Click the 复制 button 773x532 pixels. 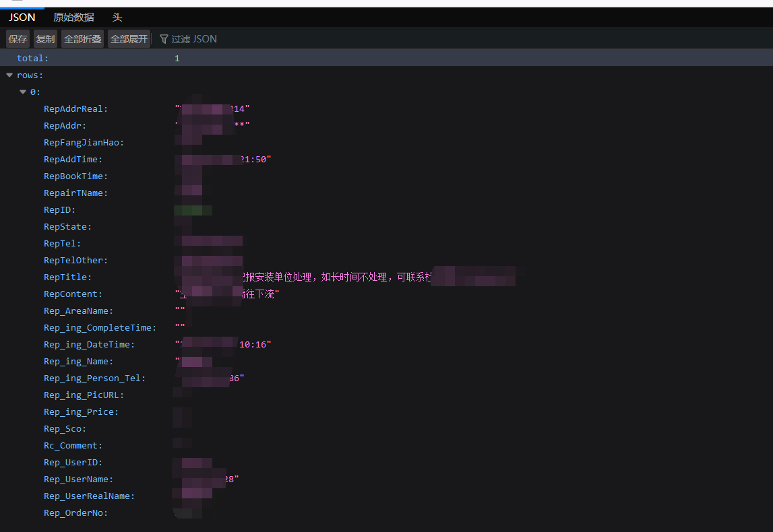point(45,39)
